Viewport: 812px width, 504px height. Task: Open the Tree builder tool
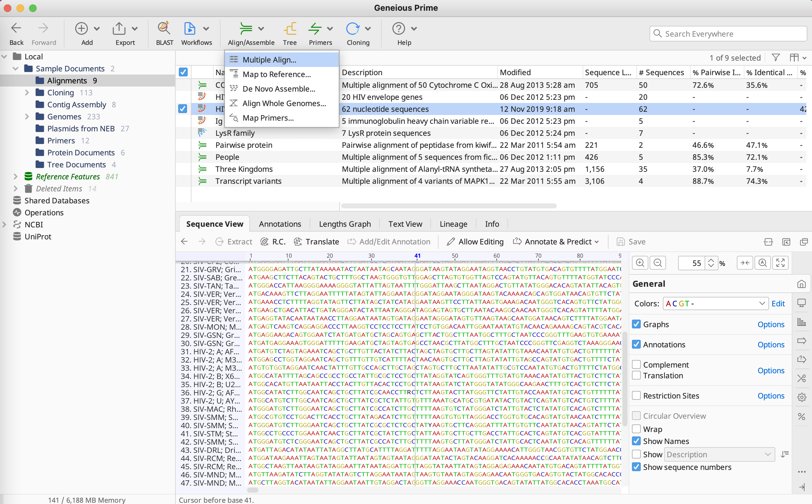click(289, 29)
